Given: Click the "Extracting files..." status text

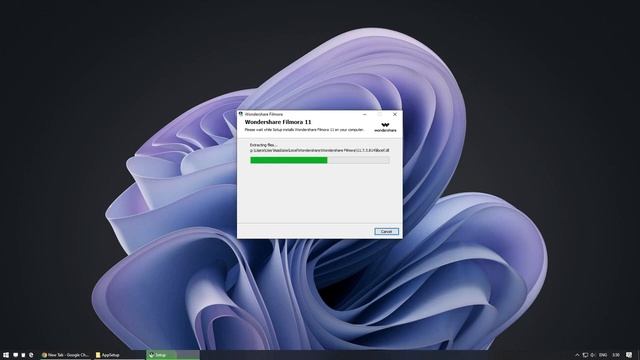Looking at the screenshot, I should [263, 145].
